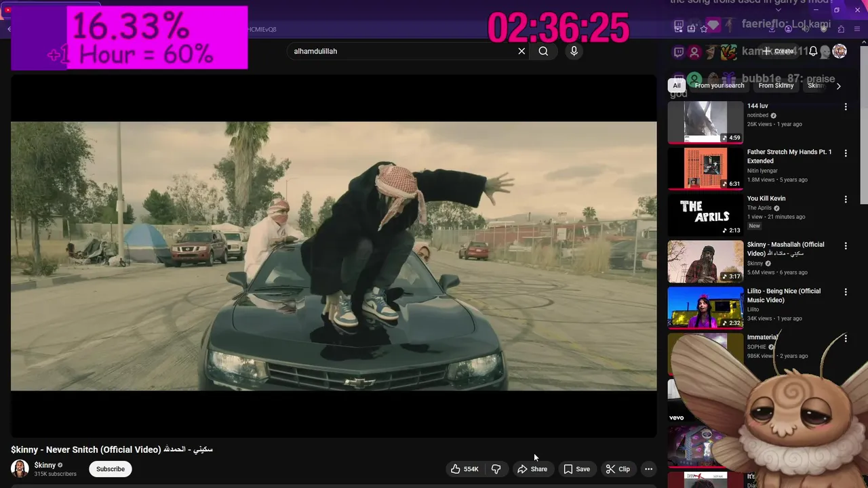Save the video to a playlist

[576, 469]
